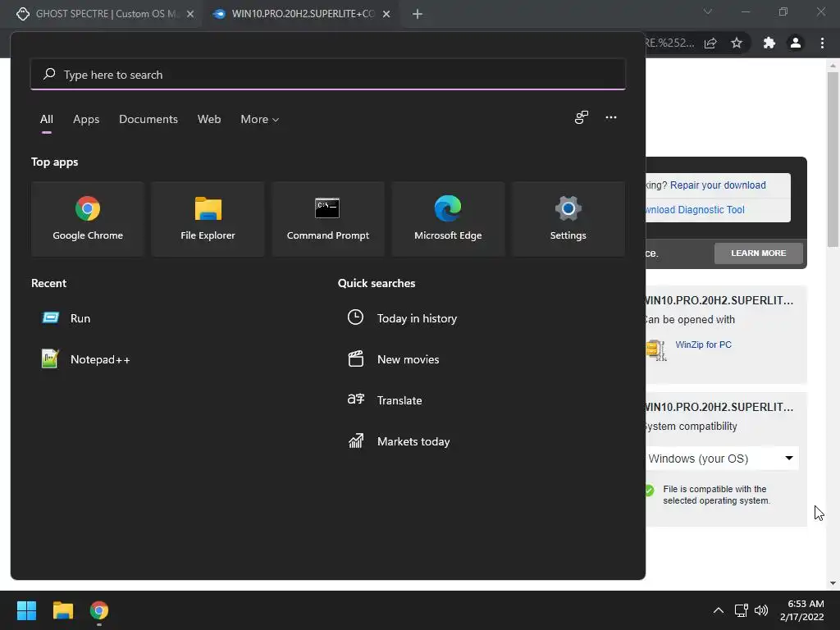Select Markets today quick search
The image size is (840, 630).
click(399, 441)
